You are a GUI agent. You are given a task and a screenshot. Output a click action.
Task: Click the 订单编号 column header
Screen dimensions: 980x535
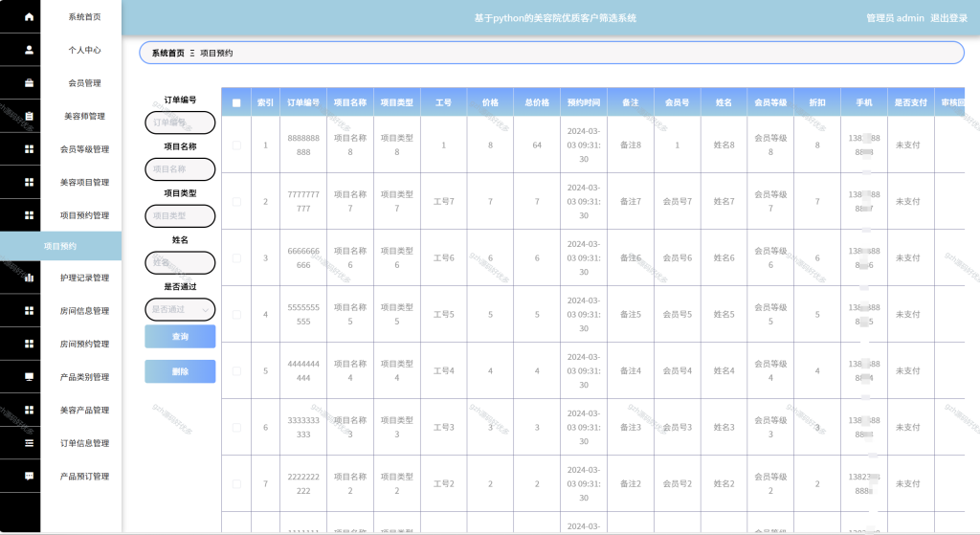pyautogui.click(x=303, y=102)
